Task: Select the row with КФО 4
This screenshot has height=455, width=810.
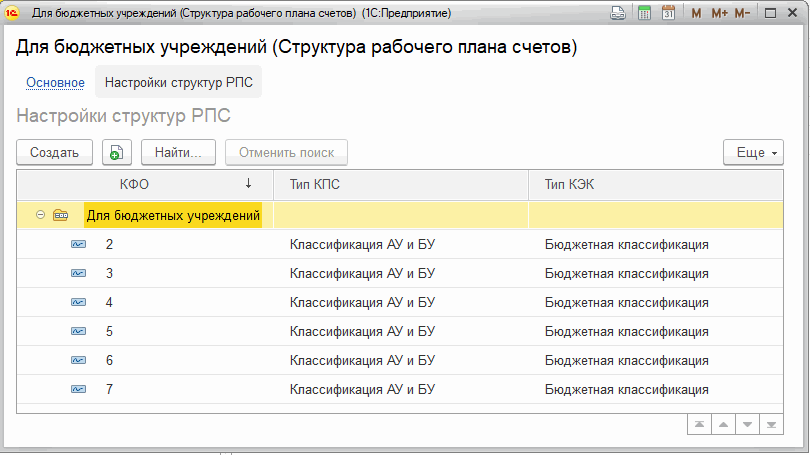Action: click(110, 302)
